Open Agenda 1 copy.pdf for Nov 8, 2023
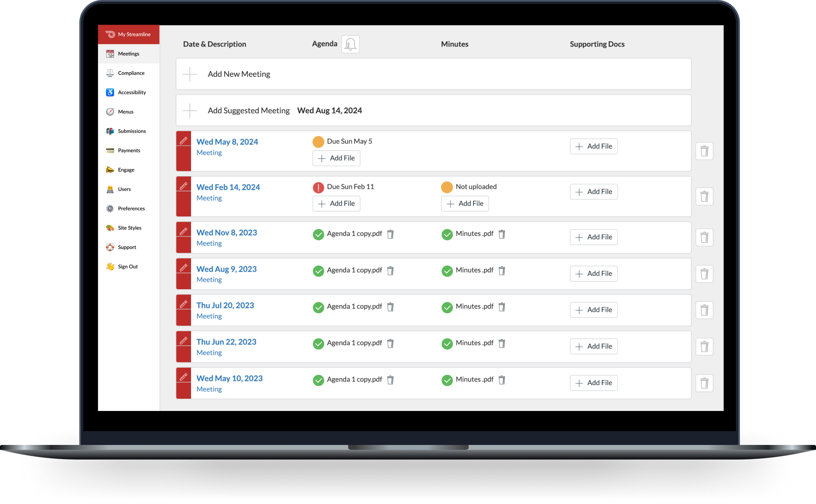Screen dimensions: 816x504 coord(355,234)
